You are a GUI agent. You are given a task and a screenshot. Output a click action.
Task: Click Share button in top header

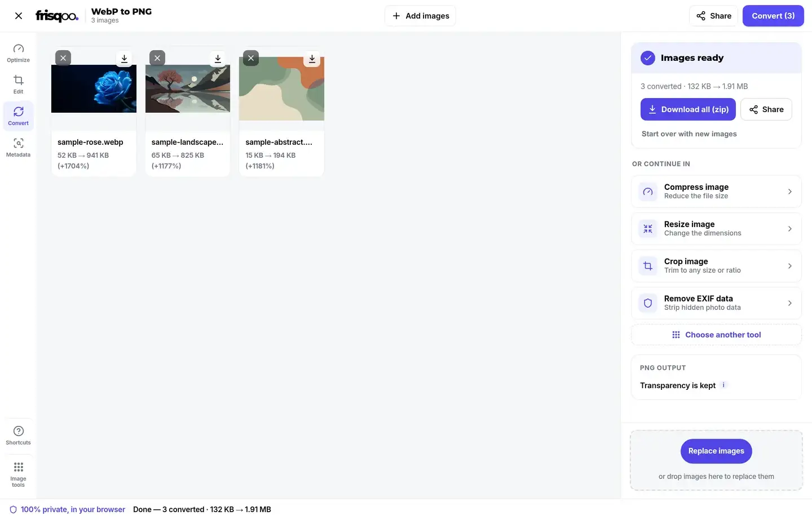[x=713, y=16]
